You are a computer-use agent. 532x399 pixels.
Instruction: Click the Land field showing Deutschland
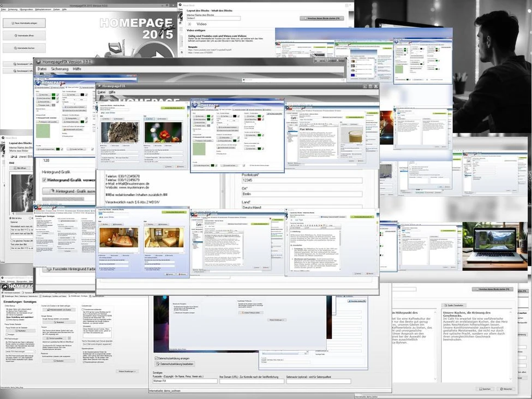pos(302,207)
